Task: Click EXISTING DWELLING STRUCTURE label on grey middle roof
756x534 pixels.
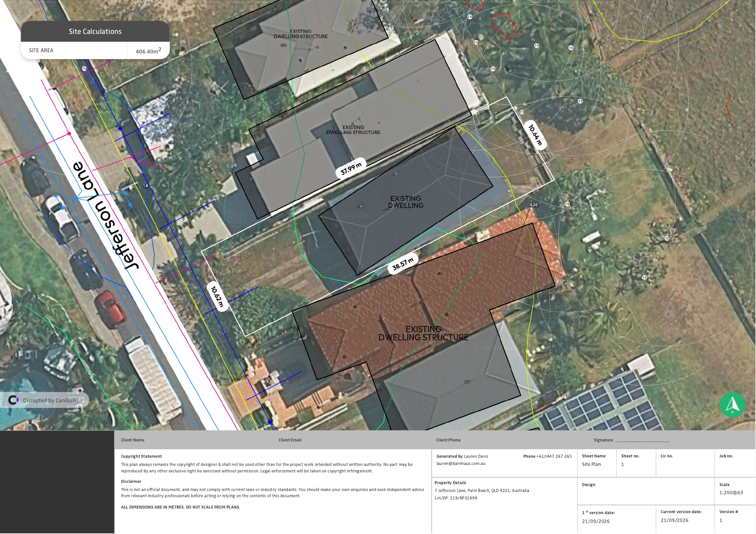Action: pyautogui.click(x=353, y=130)
